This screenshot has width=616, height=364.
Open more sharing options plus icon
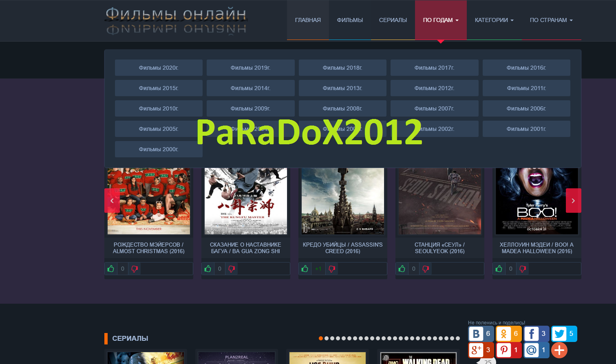coord(559,350)
